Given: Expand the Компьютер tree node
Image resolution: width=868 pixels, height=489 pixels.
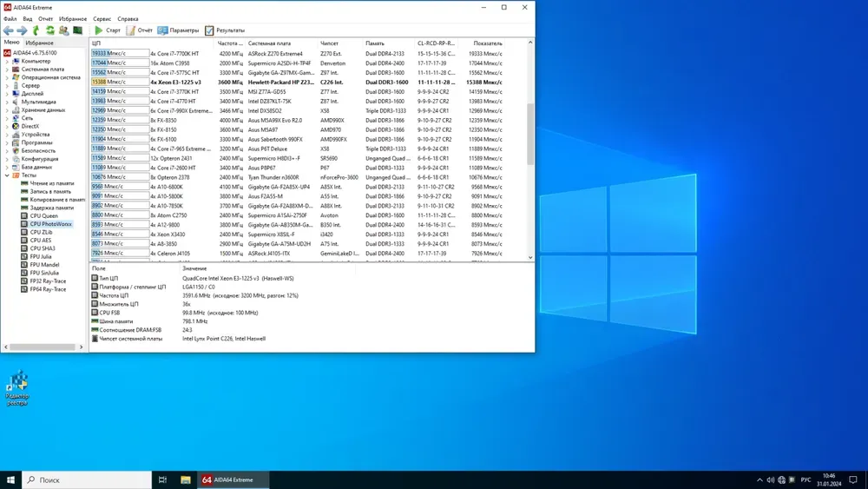Looking at the screenshot, I should [x=8, y=61].
